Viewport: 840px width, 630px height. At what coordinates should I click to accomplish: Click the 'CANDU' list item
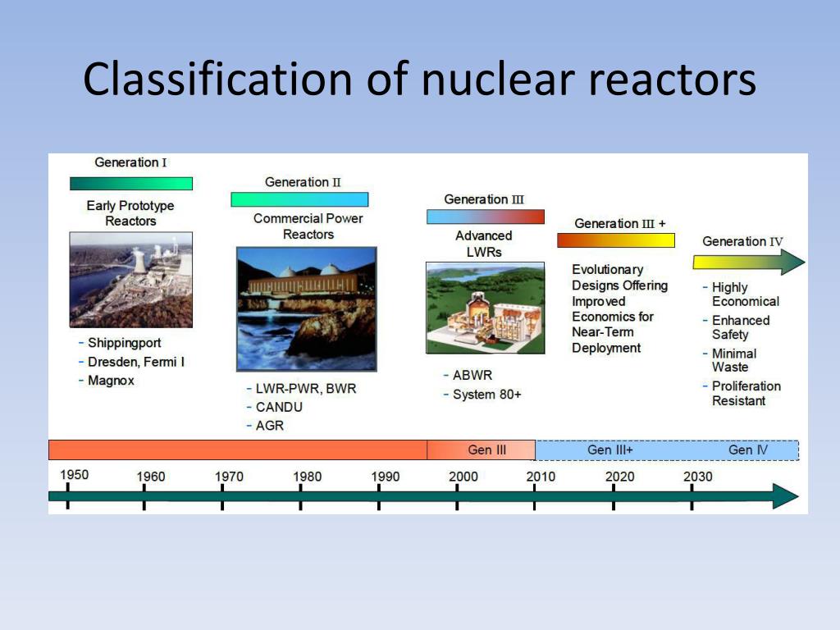click(279, 407)
